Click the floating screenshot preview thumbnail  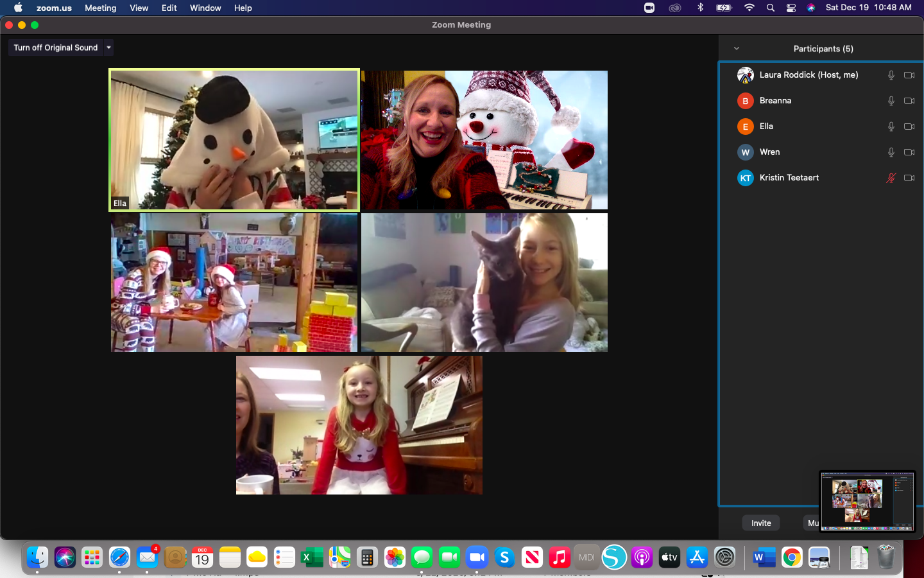pos(867,502)
